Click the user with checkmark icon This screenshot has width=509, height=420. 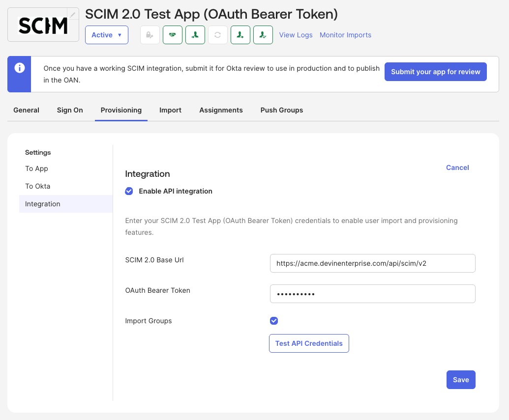click(x=263, y=35)
